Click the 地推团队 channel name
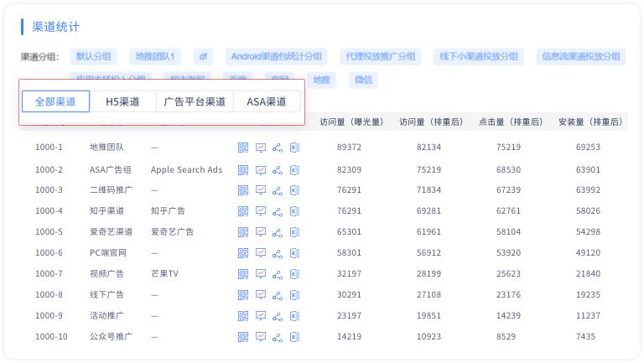Screen dimensions: 644x363 (x=106, y=147)
